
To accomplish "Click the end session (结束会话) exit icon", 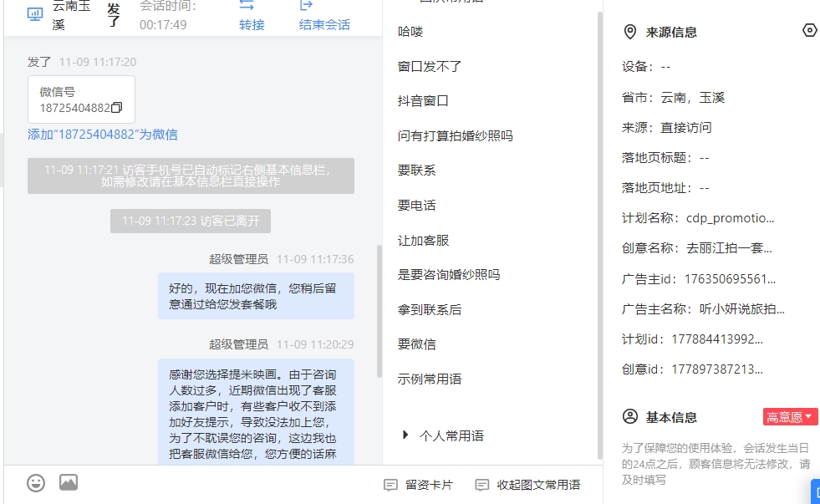I will coord(306,5).
